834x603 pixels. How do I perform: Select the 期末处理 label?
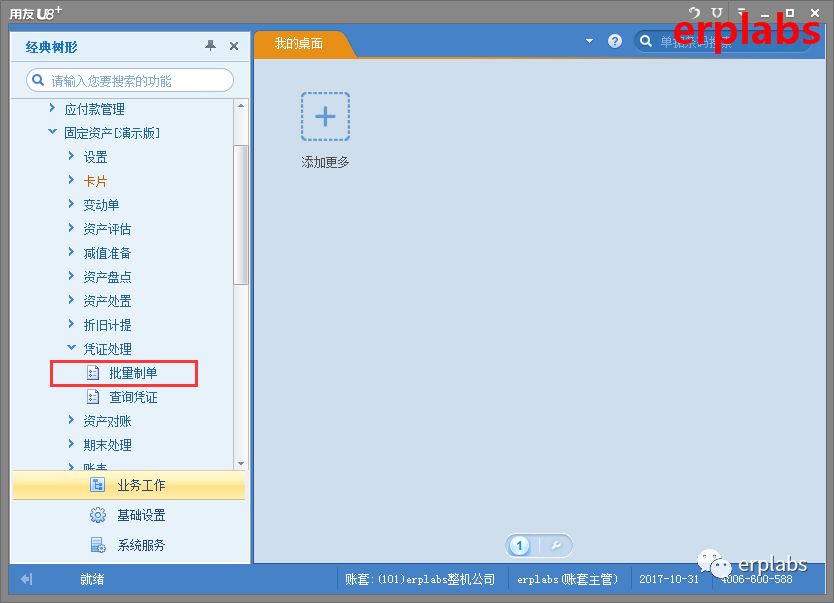coord(107,446)
